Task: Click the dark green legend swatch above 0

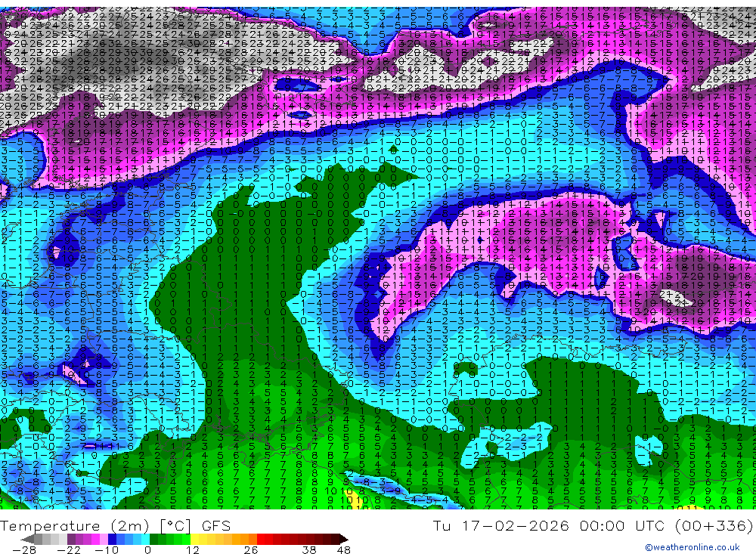Action: pos(153,540)
